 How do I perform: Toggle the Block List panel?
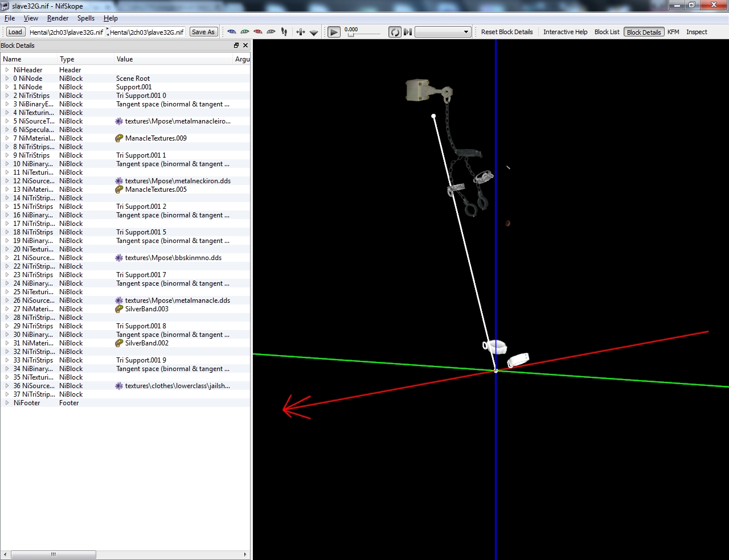click(607, 32)
